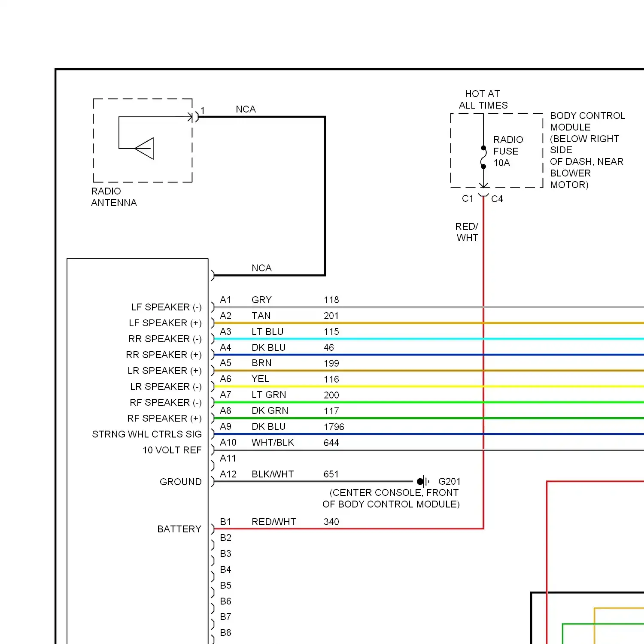Click the RF SPEAKER (+) label
The image size is (644, 644).
164,419
